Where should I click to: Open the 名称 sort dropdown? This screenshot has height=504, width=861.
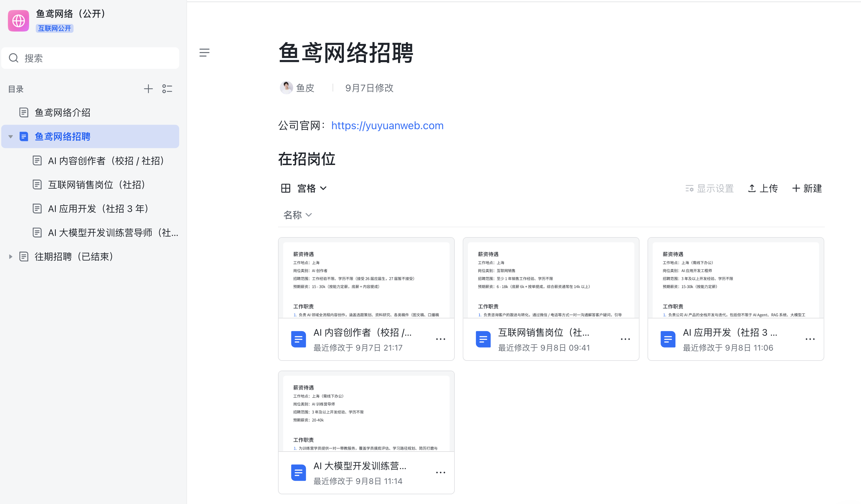(x=298, y=215)
